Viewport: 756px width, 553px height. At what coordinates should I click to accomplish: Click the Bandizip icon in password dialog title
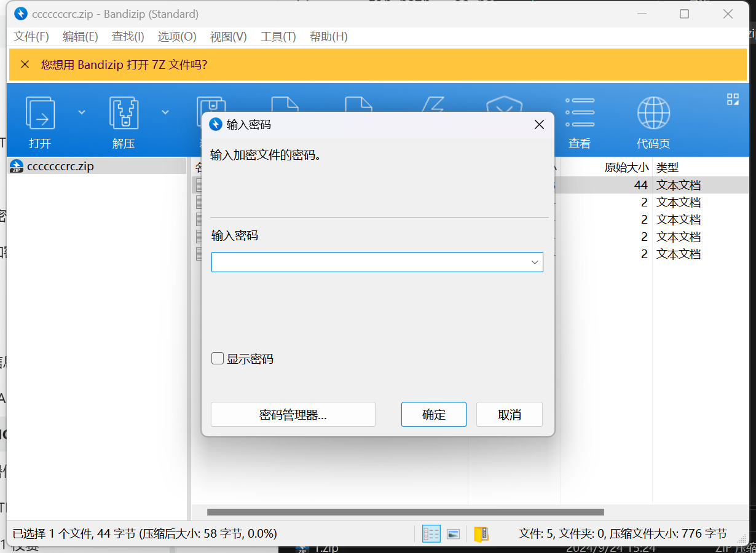pos(216,125)
